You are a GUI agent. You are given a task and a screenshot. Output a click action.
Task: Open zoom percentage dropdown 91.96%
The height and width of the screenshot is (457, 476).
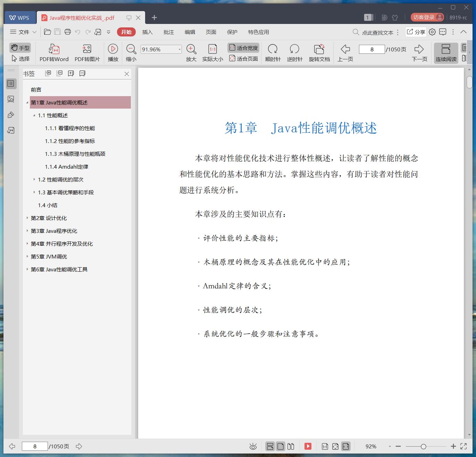[x=179, y=49]
